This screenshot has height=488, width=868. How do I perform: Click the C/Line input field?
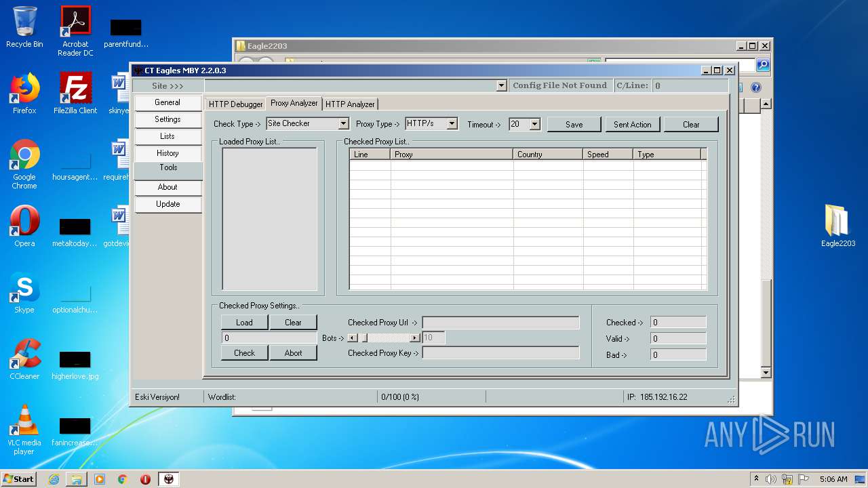pyautogui.click(x=689, y=85)
